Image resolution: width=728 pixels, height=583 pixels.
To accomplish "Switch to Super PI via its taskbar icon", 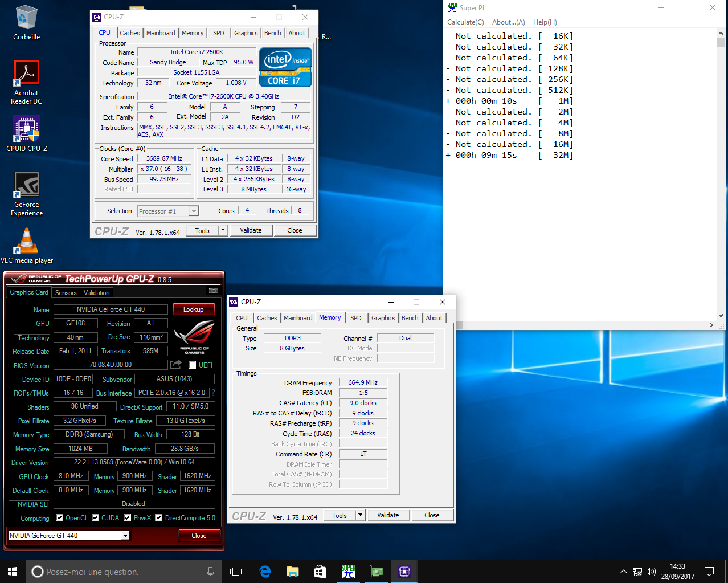I will click(349, 571).
